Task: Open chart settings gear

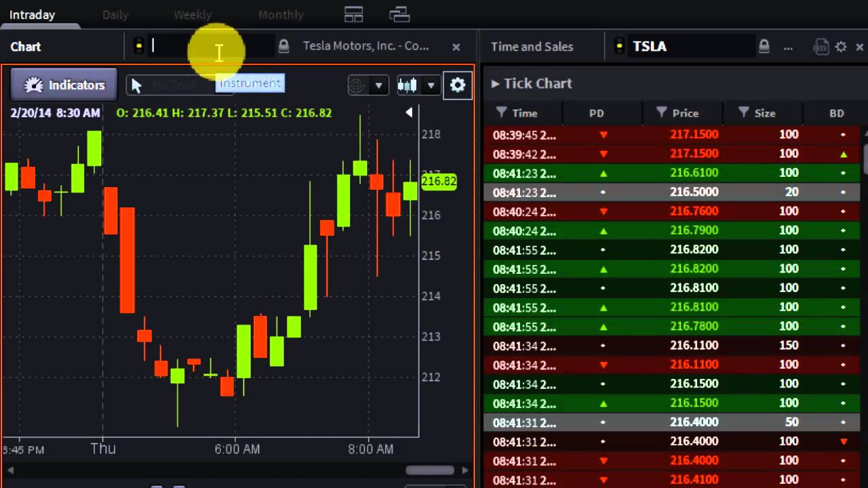Action: pos(458,85)
